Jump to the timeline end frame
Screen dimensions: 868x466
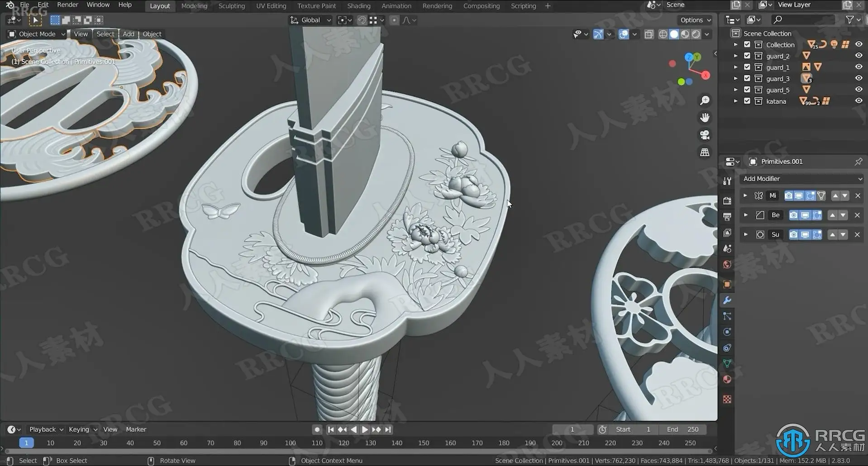[x=388, y=429]
